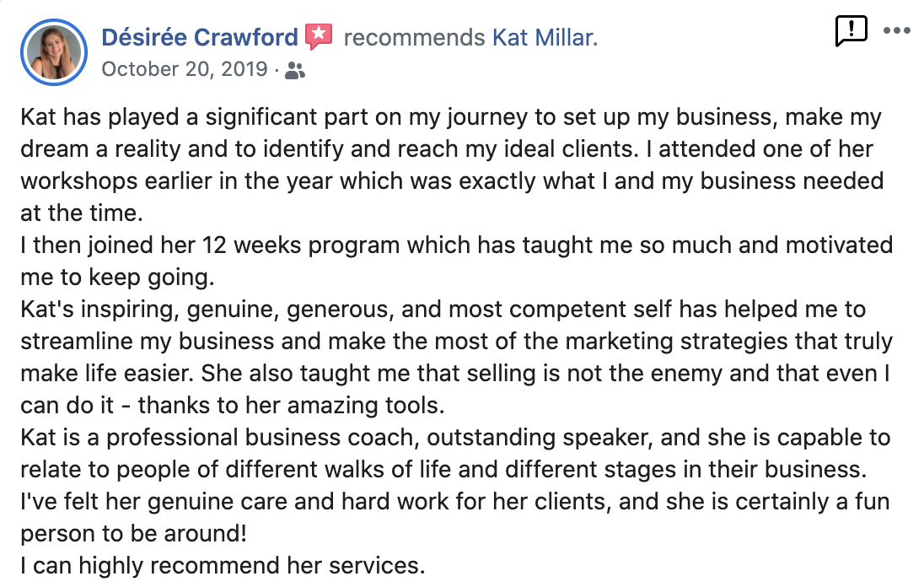
Task: Open the three-dot more options menu
Action: 897,30
